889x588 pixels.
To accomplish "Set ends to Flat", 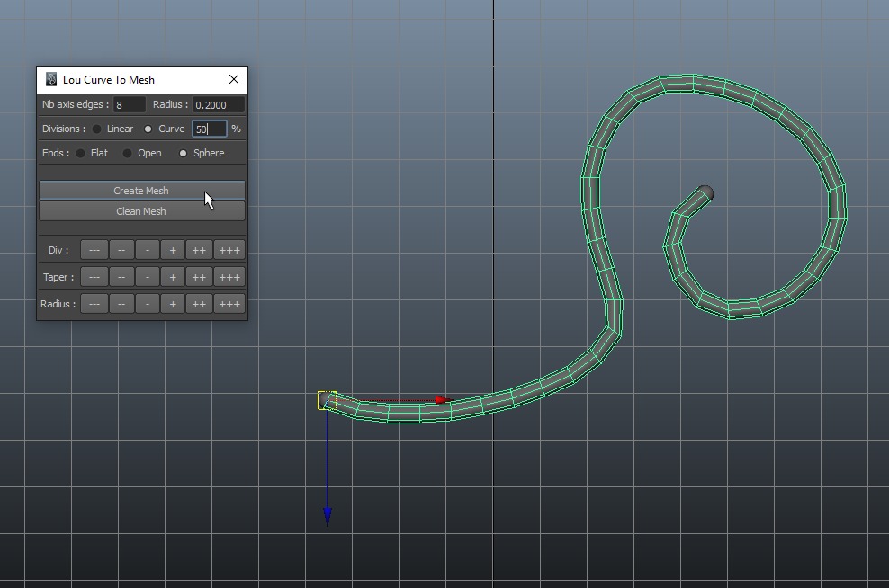I will tap(81, 153).
